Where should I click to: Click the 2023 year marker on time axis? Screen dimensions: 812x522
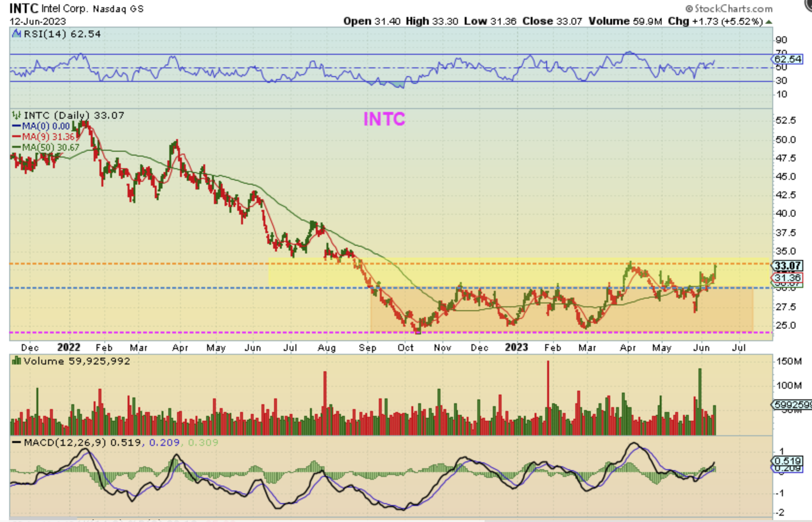(x=517, y=347)
